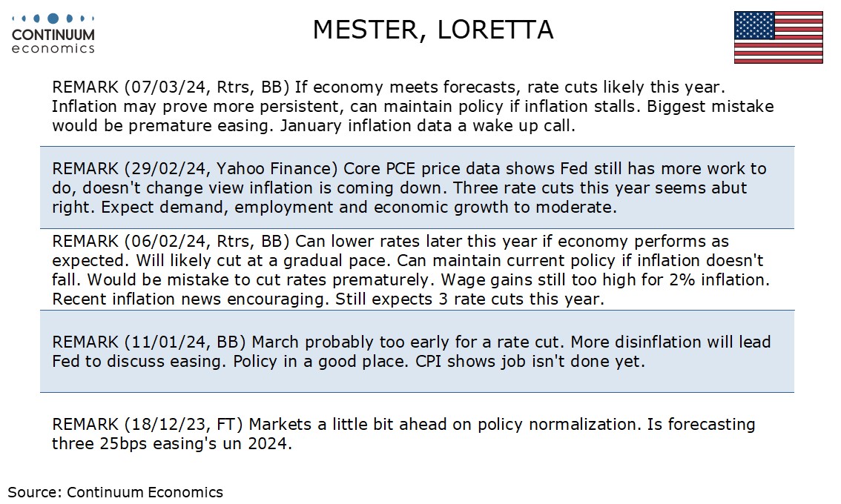Select the 29/02/24 Yahoo Finance remark row

pyautogui.click(x=417, y=188)
